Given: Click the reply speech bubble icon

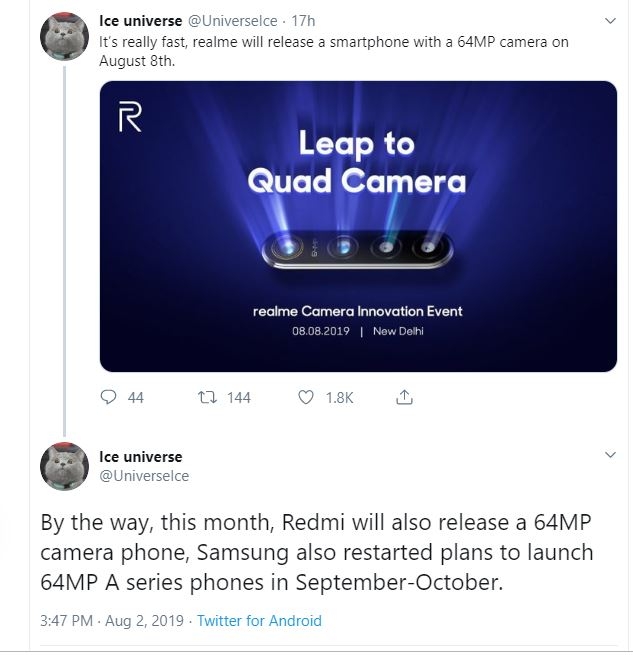Looking at the screenshot, I should pyautogui.click(x=108, y=397).
